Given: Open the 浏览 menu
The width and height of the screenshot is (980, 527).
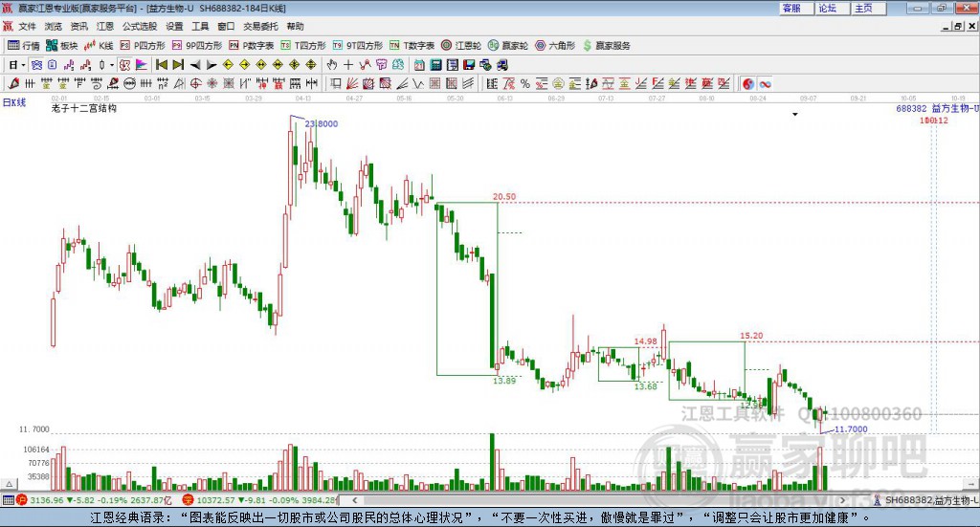Looking at the screenshot, I should click(x=54, y=26).
